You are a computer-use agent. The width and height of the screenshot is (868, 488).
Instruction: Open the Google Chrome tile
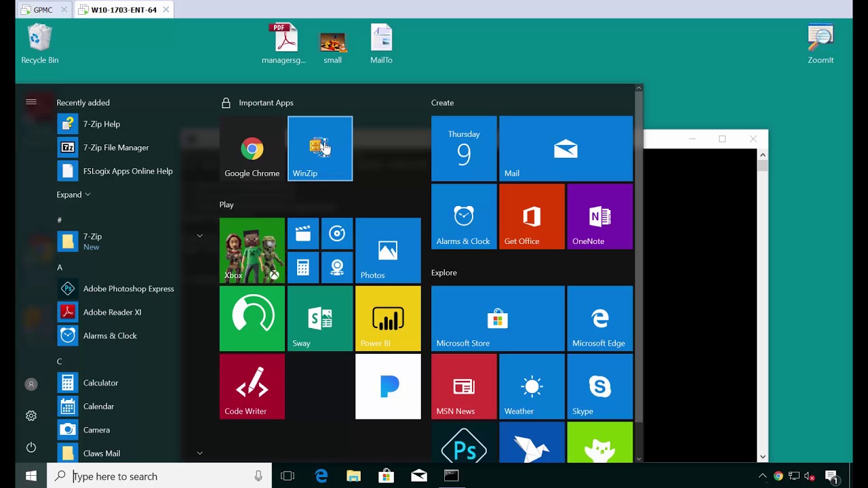point(252,148)
